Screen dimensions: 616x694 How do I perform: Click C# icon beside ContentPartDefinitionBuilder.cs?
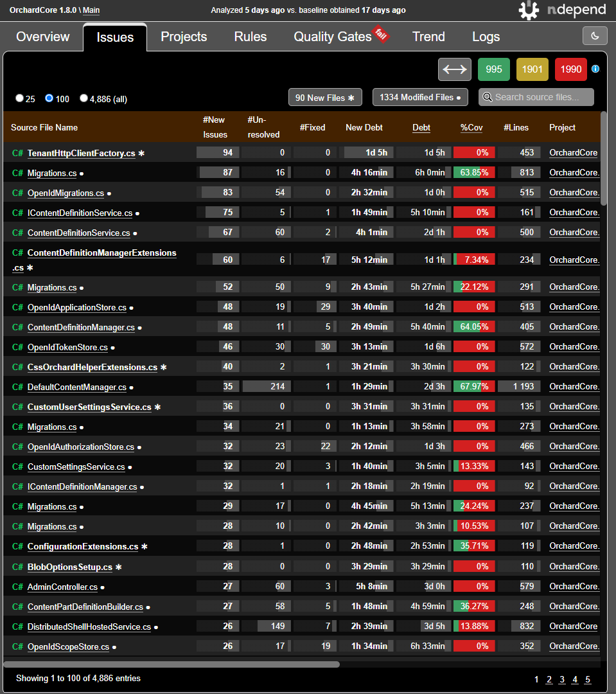tap(17, 607)
